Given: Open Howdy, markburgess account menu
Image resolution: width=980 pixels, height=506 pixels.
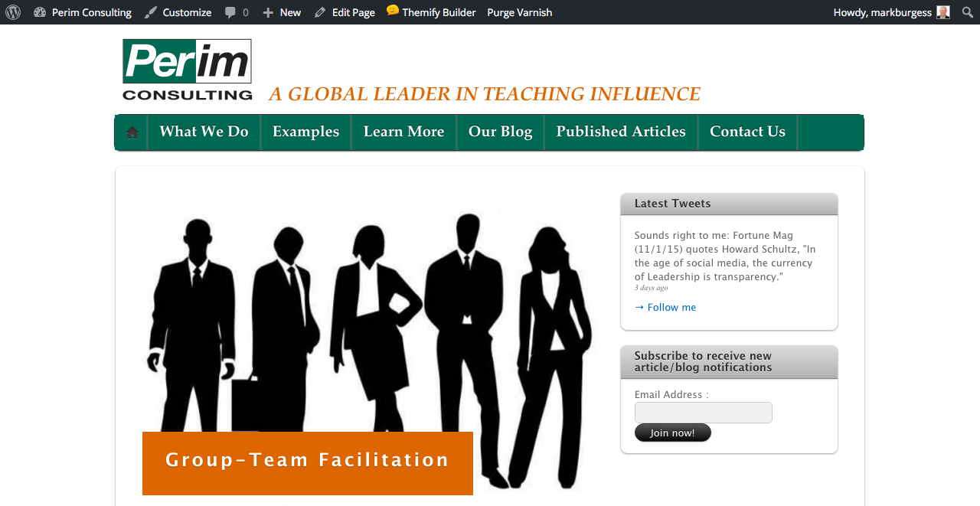Looking at the screenshot, I should click(891, 12).
